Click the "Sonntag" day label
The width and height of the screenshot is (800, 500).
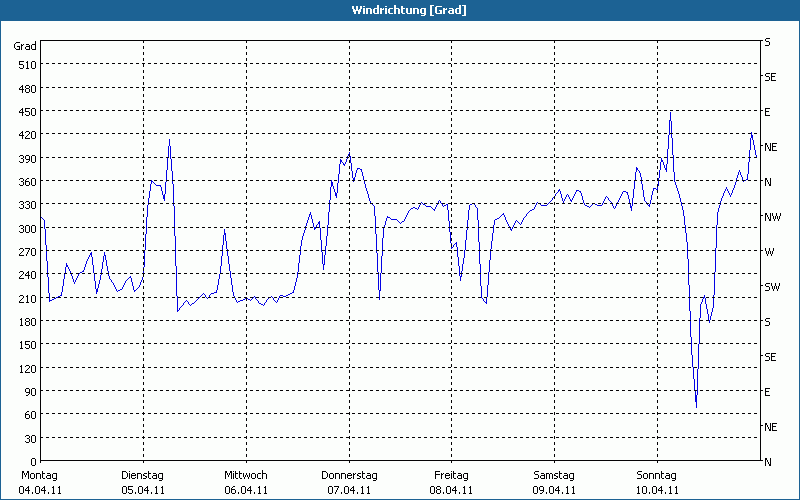(656, 476)
